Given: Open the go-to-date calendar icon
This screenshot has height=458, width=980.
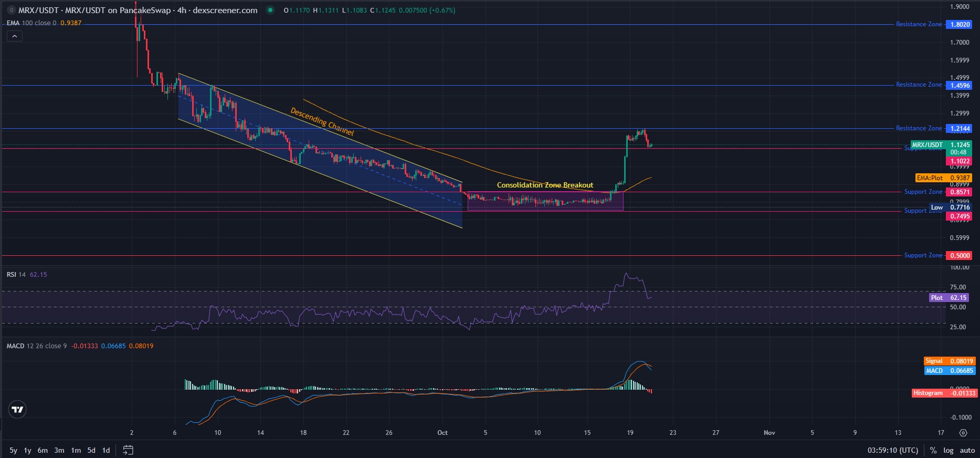Looking at the screenshot, I should (128, 450).
